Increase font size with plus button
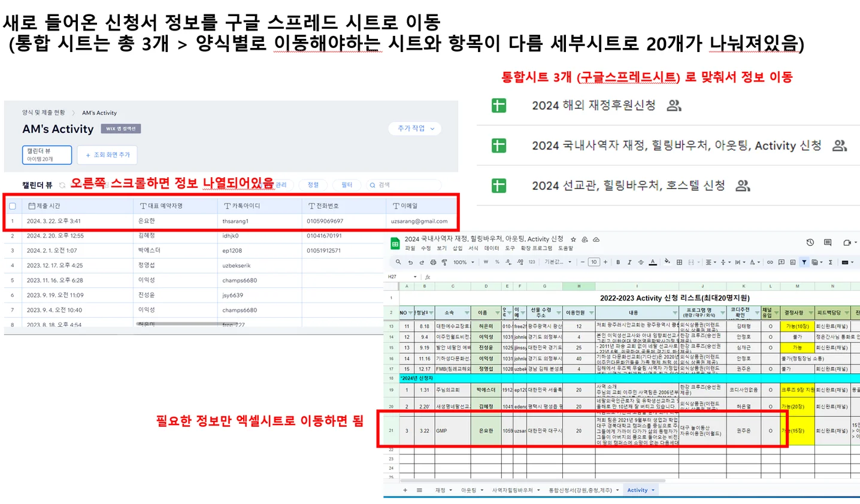The height and width of the screenshot is (504, 860). click(605, 262)
